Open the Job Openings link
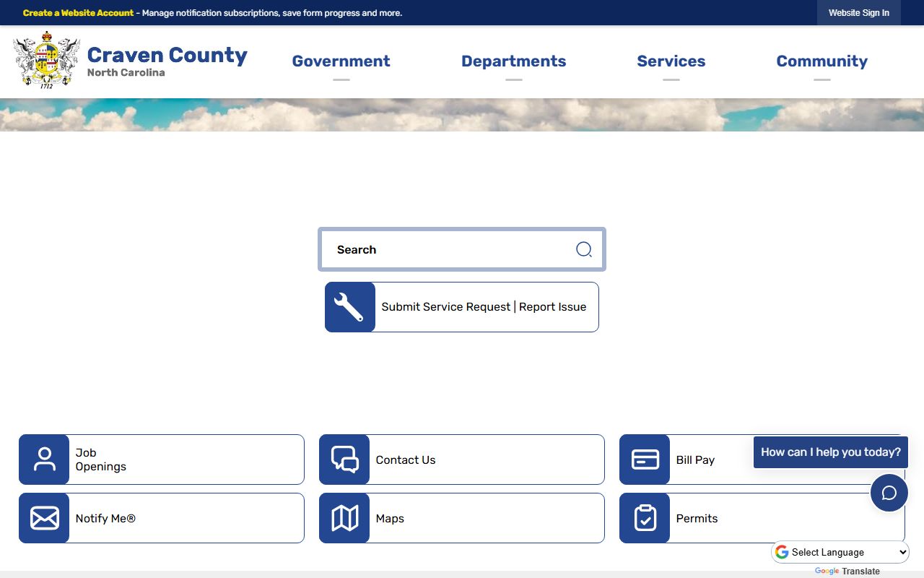Image resolution: width=924 pixels, height=578 pixels. point(162,460)
